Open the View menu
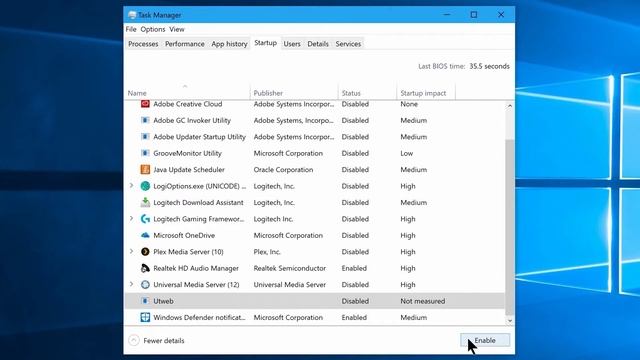This screenshot has width=640, height=360. click(x=177, y=29)
